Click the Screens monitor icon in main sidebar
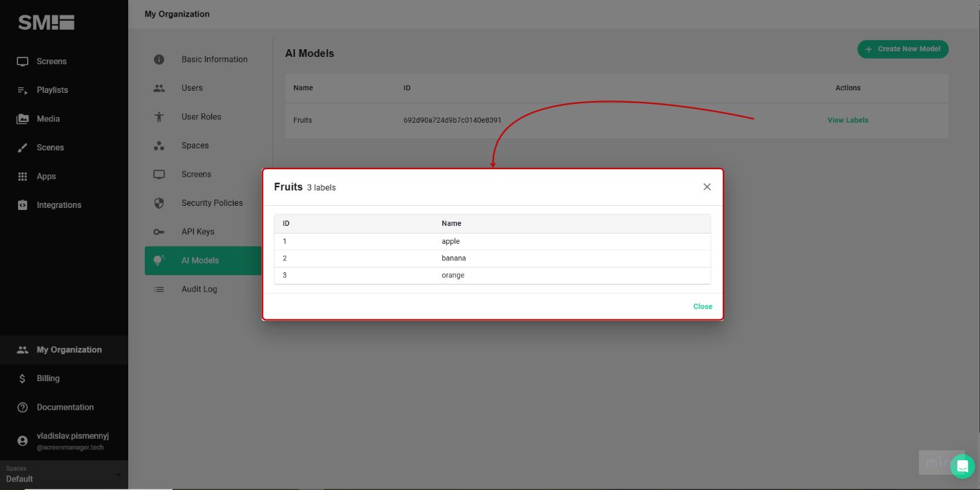980x490 pixels. tap(23, 62)
